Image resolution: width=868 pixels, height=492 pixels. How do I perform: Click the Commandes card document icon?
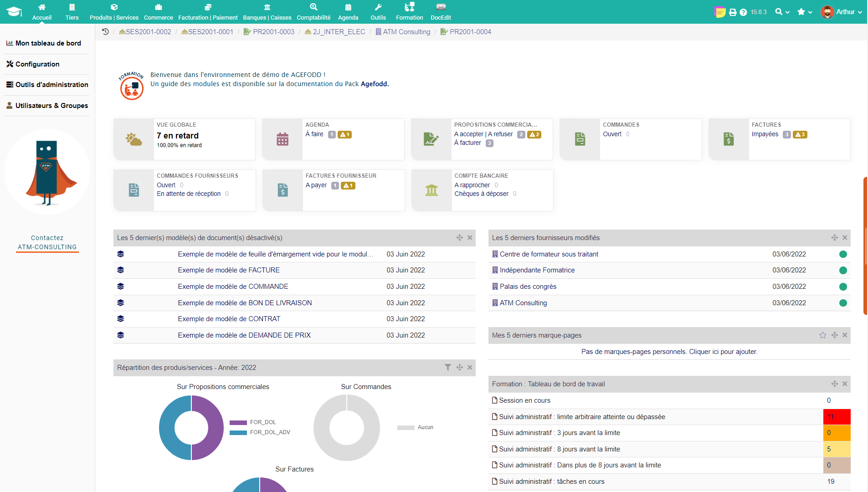point(580,139)
